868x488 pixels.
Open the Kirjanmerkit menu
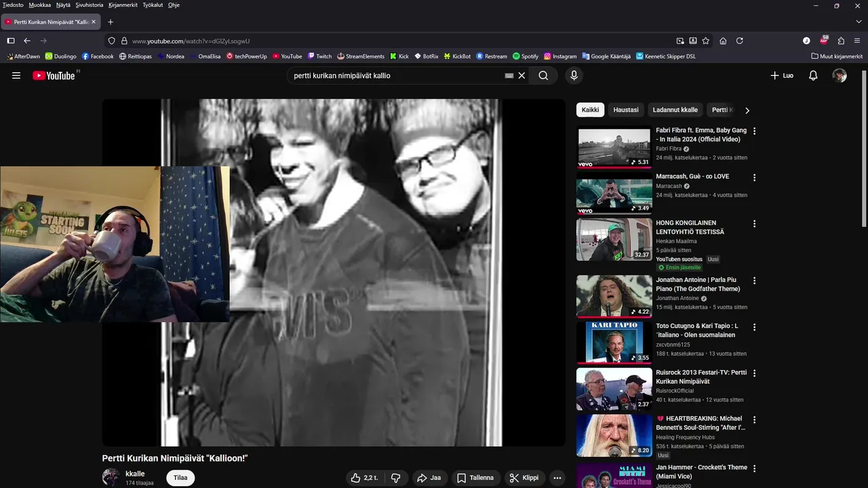[x=123, y=5]
